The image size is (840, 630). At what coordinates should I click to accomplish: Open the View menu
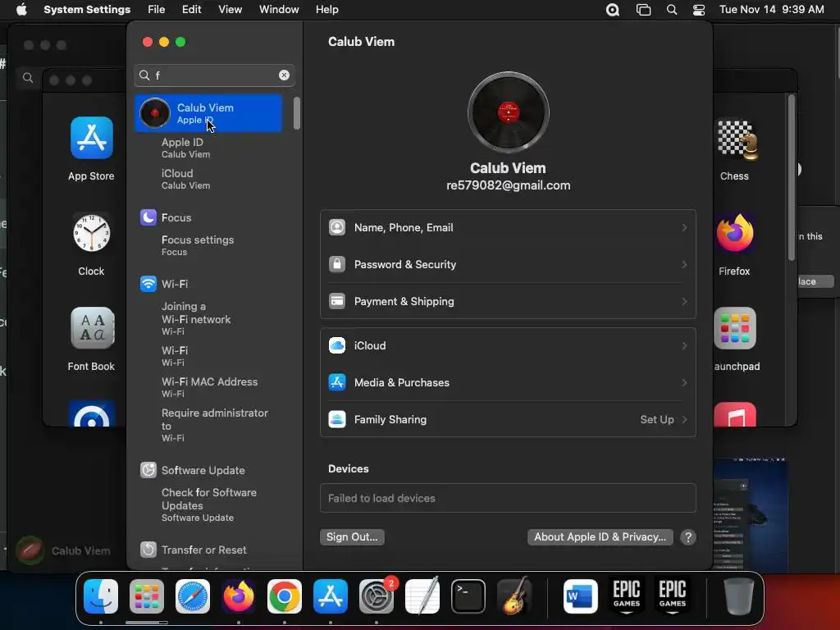click(x=230, y=10)
